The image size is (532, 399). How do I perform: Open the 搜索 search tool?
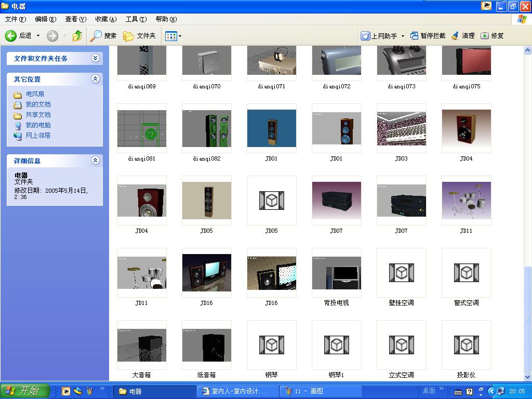(103, 36)
